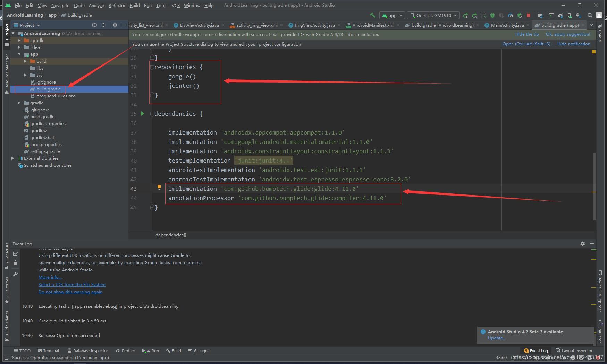This screenshot has width=607, height=364.
Task: Open Project panel gear options
Action: click(115, 25)
